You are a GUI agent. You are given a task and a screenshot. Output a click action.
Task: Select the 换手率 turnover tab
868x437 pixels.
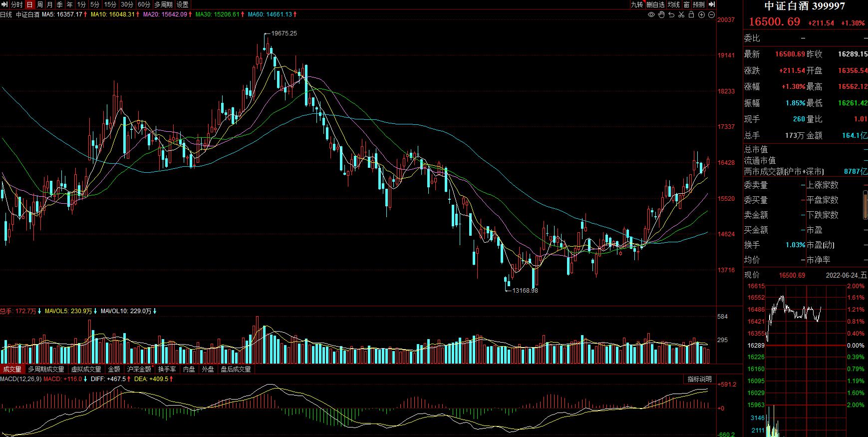point(167,369)
